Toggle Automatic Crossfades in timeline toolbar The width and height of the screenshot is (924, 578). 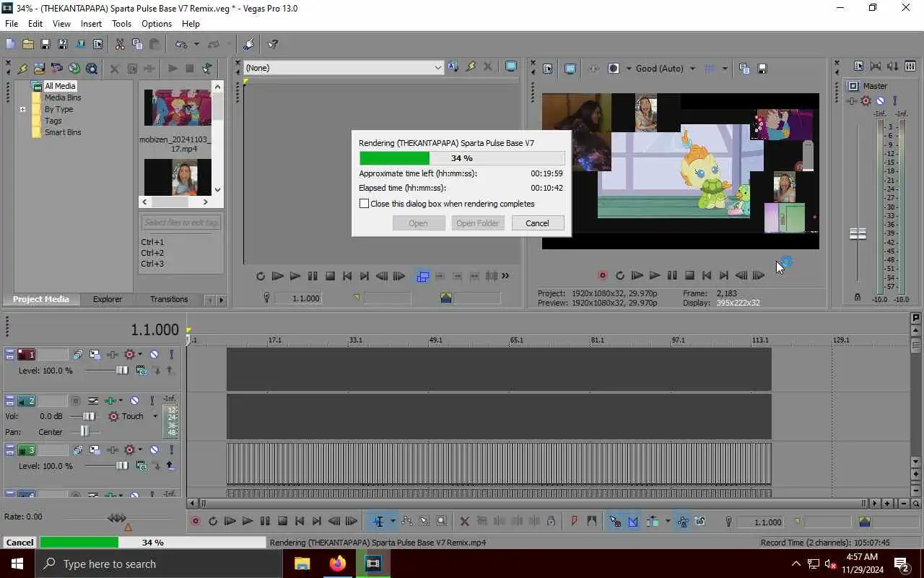(x=633, y=521)
